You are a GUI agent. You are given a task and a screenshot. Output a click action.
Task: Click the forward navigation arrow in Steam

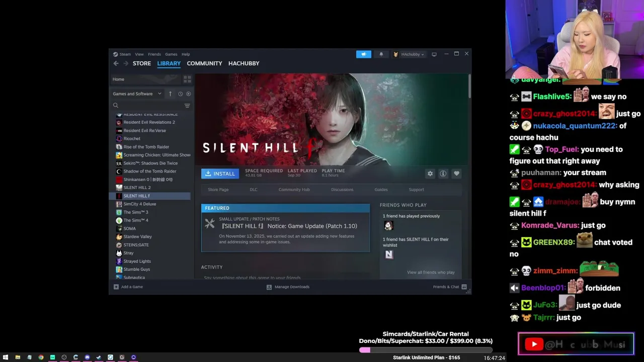coord(125,63)
